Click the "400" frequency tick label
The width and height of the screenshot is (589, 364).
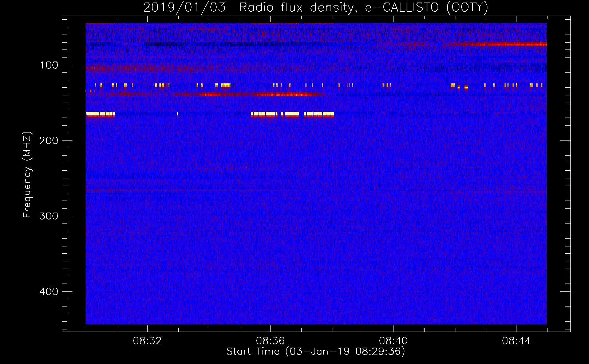pos(49,292)
